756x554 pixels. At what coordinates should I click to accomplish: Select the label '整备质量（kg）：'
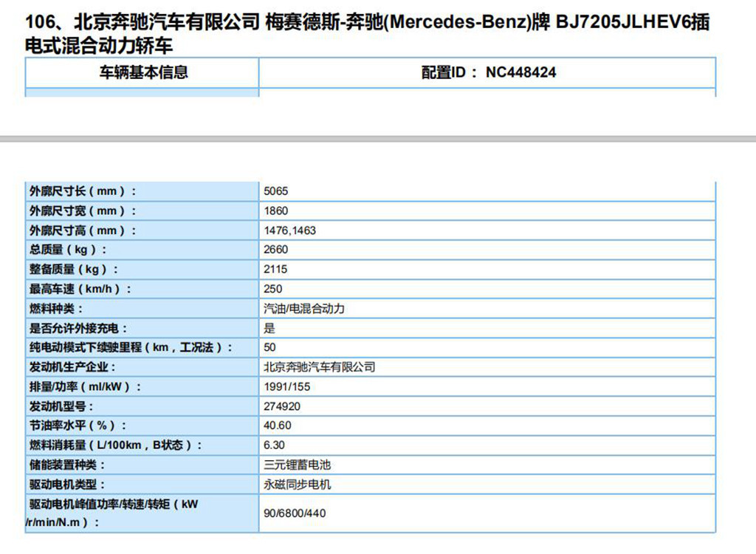click(74, 270)
